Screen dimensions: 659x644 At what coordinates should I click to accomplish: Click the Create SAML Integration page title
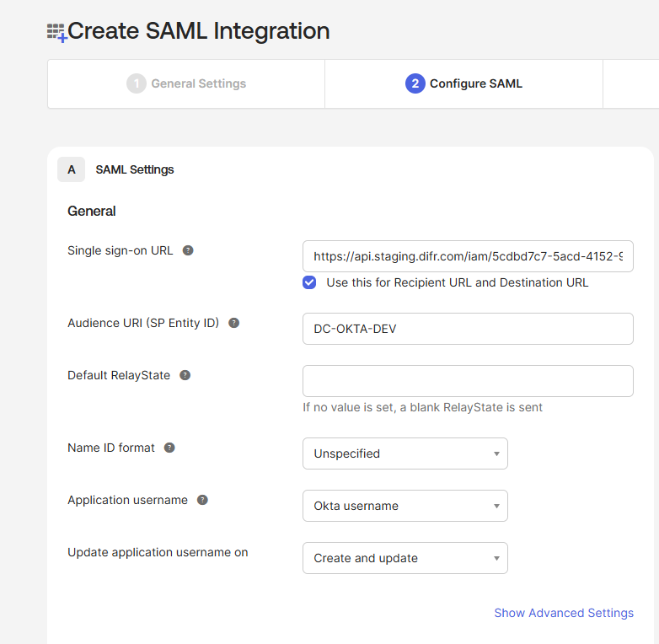198,31
